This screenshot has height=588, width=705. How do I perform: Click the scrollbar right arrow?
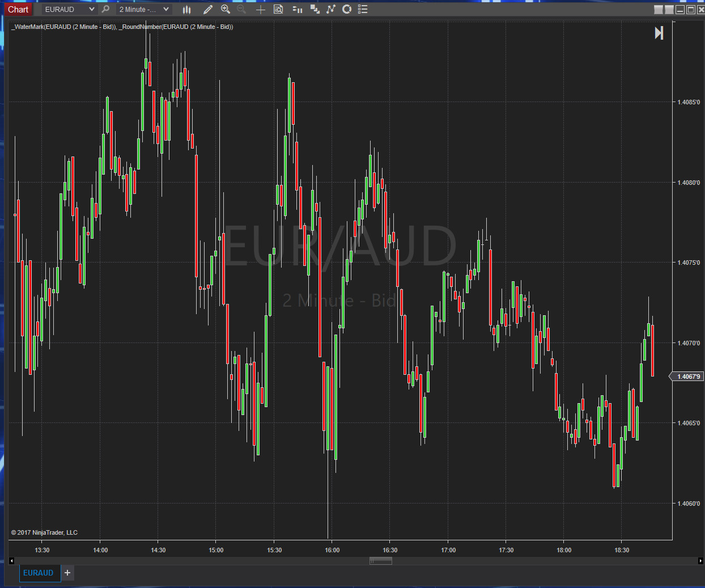point(700,561)
